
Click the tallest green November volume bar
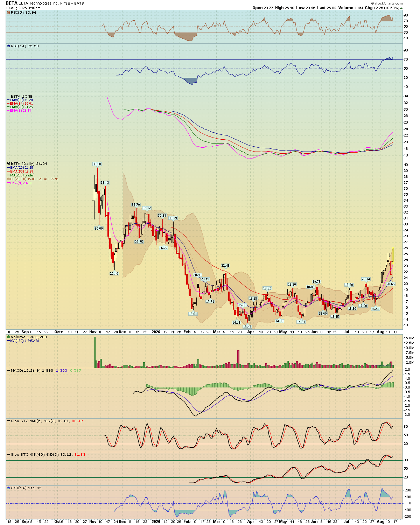95,352
